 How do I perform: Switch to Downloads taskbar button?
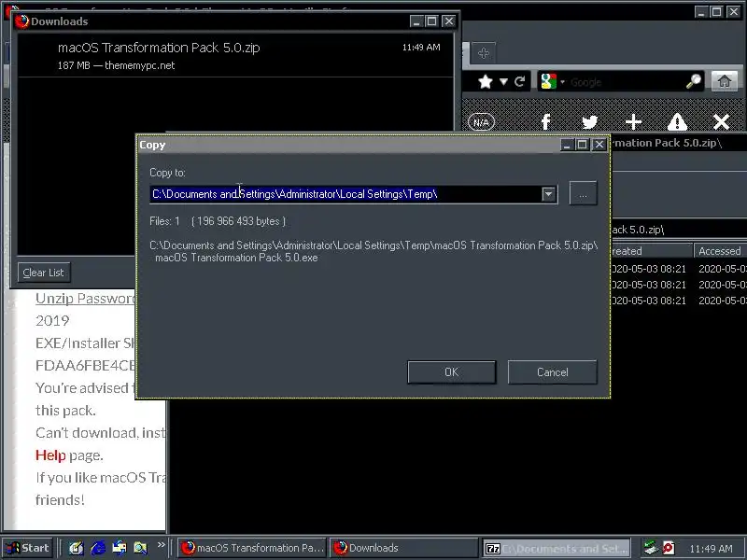click(404, 548)
